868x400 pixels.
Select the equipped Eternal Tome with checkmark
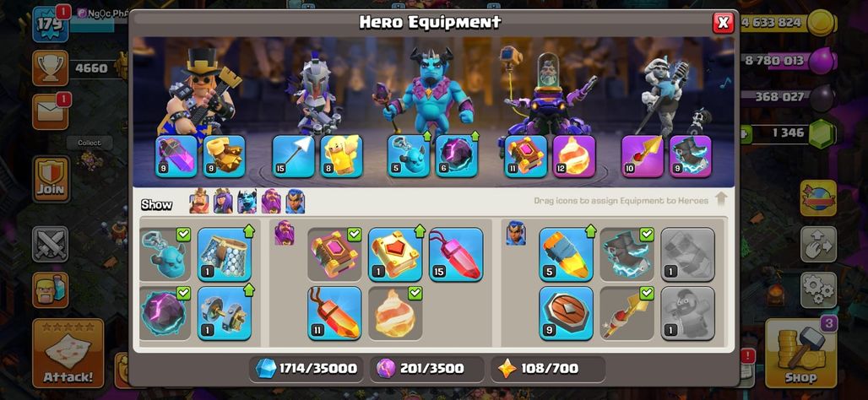click(335, 254)
